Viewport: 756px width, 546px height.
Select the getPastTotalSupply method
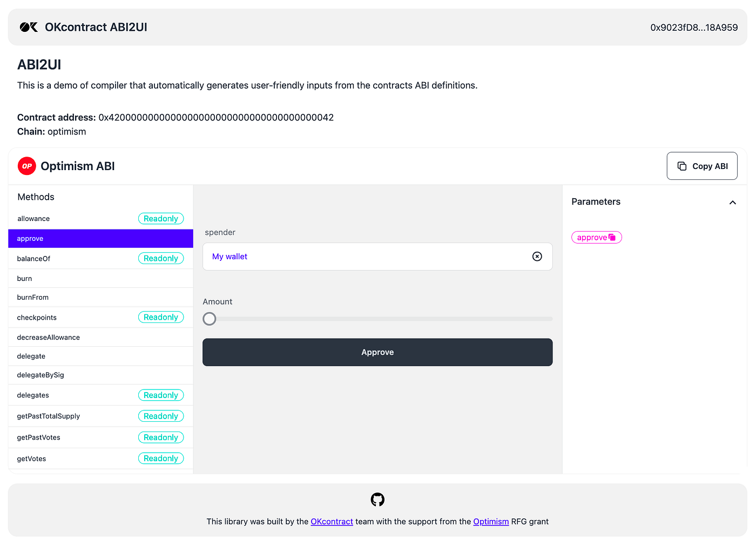point(100,416)
